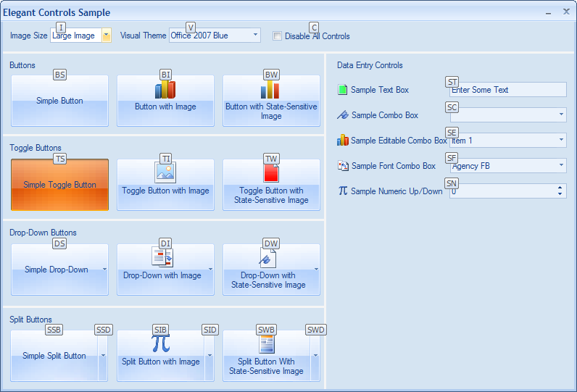Click the pi icon on Split Button with Image
577x392 pixels.
pyautogui.click(x=161, y=343)
